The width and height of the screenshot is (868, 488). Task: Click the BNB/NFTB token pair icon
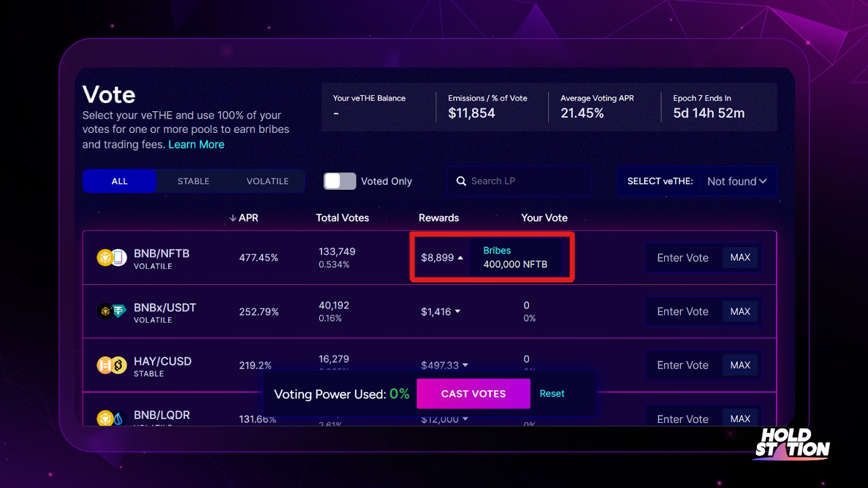[112, 258]
